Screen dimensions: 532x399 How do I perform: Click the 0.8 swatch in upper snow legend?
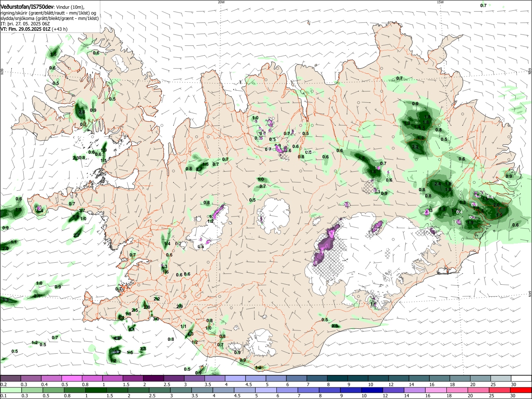pyautogui.click(x=92, y=378)
